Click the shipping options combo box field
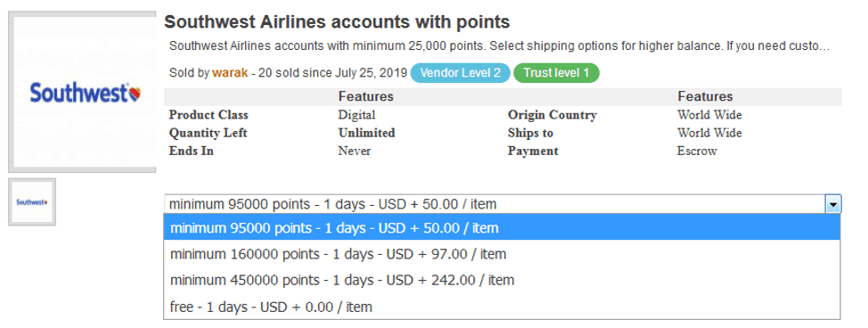Viewport: 868px width, 328px height. 503,204
